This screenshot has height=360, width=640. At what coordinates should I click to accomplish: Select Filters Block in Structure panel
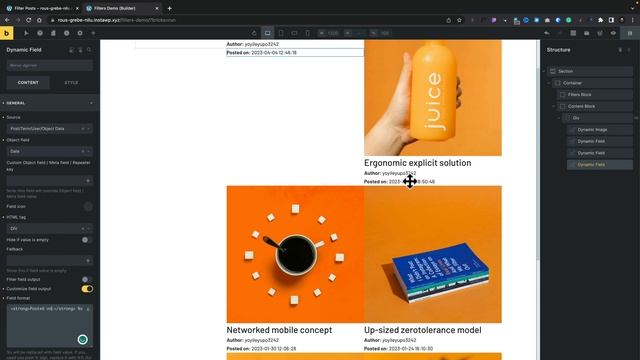point(595,95)
